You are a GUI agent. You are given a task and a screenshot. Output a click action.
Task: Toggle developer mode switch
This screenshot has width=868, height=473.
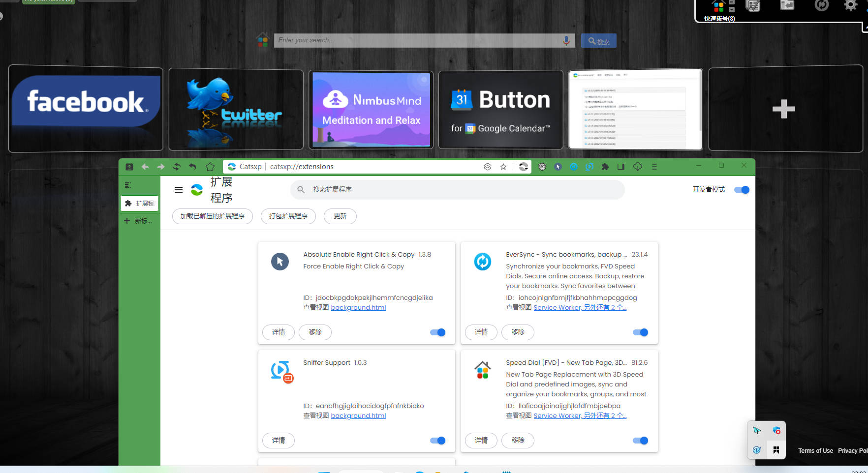[x=742, y=190]
